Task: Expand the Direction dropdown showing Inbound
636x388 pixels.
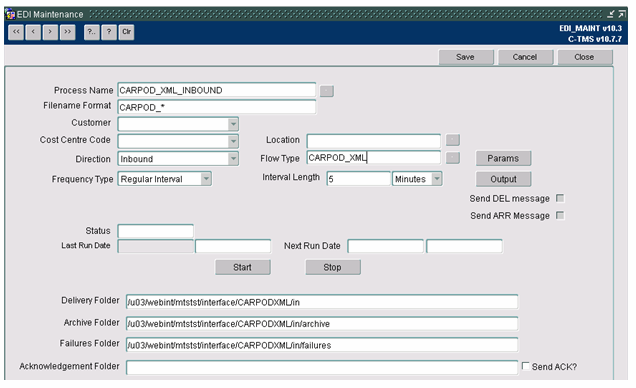Action: (233, 159)
